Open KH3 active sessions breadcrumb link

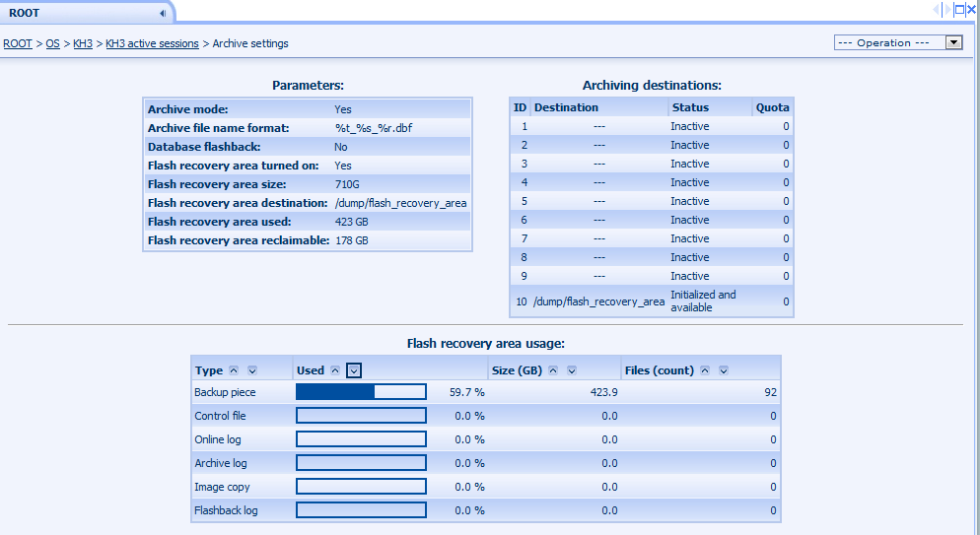(152, 43)
